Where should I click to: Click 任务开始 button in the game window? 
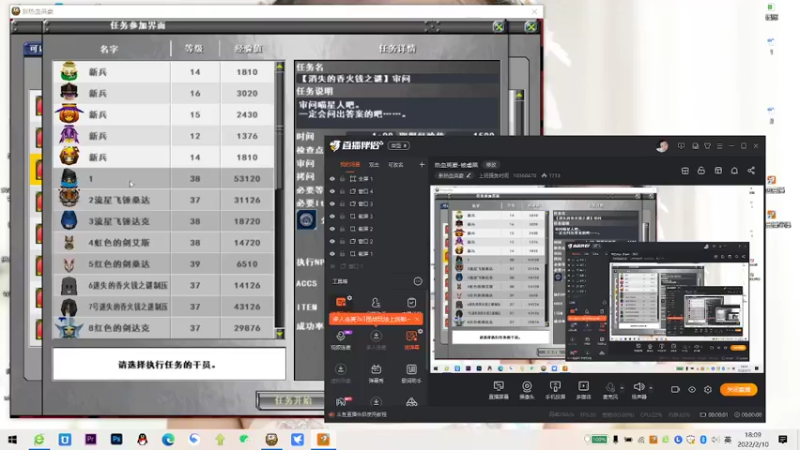click(x=293, y=401)
